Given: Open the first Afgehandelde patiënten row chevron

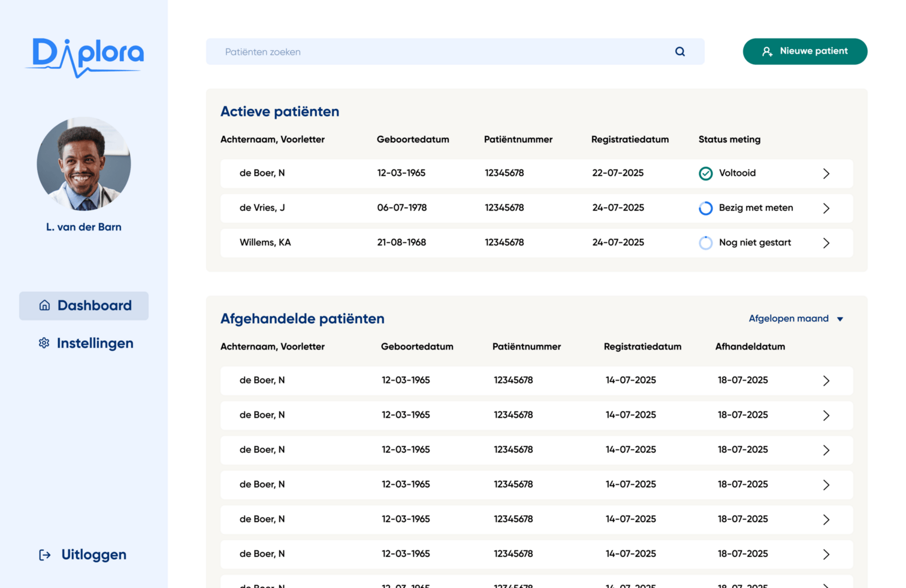Looking at the screenshot, I should (x=826, y=381).
